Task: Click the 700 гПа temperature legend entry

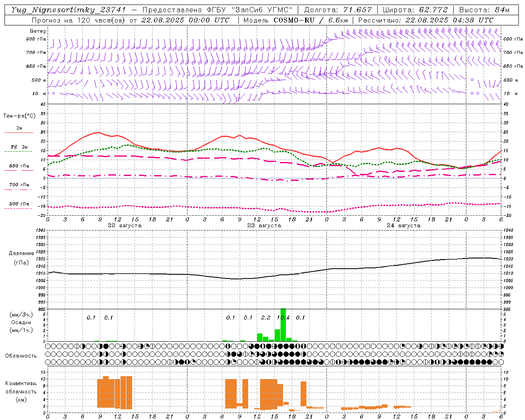Action: click(19, 185)
